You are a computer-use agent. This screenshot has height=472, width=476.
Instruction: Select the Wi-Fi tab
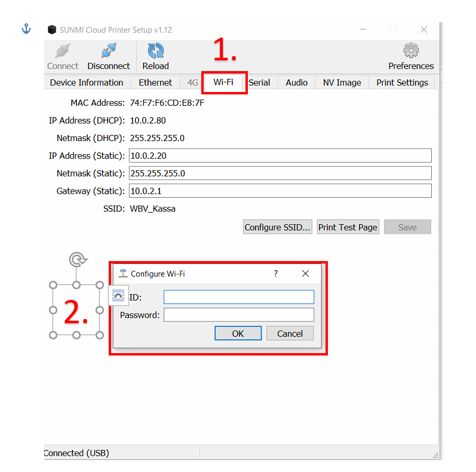[223, 82]
